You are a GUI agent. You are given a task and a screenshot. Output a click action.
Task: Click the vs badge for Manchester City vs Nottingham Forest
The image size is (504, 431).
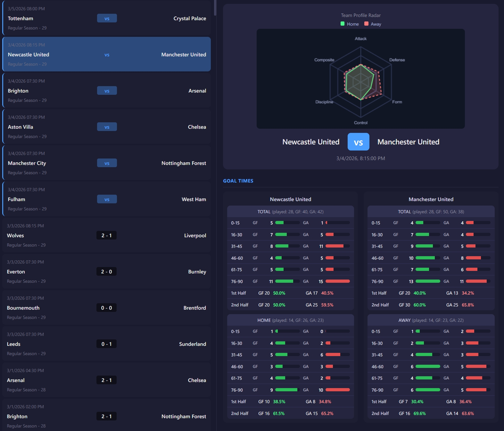[107, 163]
